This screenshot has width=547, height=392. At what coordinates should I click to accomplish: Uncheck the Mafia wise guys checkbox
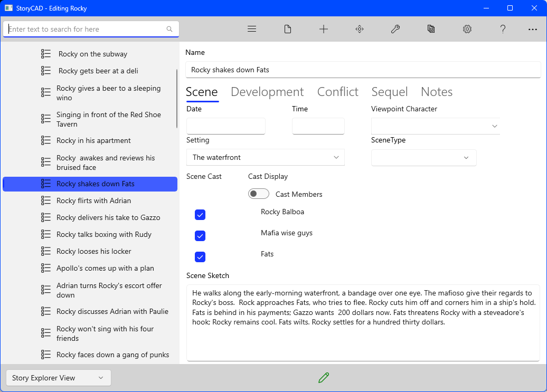click(x=200, y=236)
